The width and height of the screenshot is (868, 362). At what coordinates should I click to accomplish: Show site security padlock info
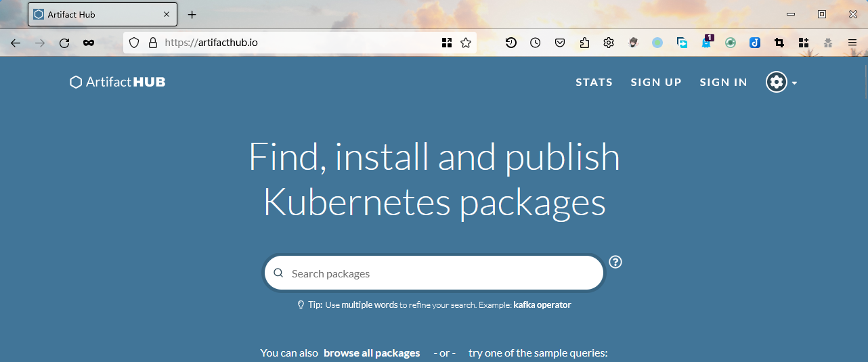point(153,43)
